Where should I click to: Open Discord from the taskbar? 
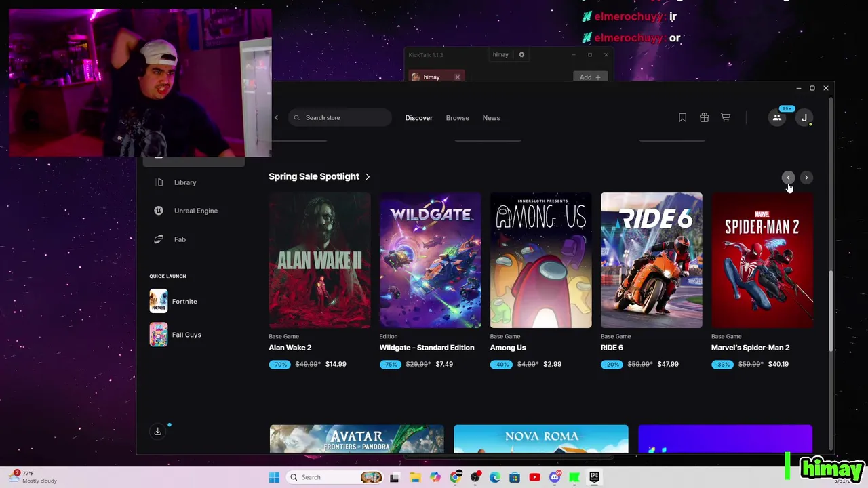click(x=555, y=477)
